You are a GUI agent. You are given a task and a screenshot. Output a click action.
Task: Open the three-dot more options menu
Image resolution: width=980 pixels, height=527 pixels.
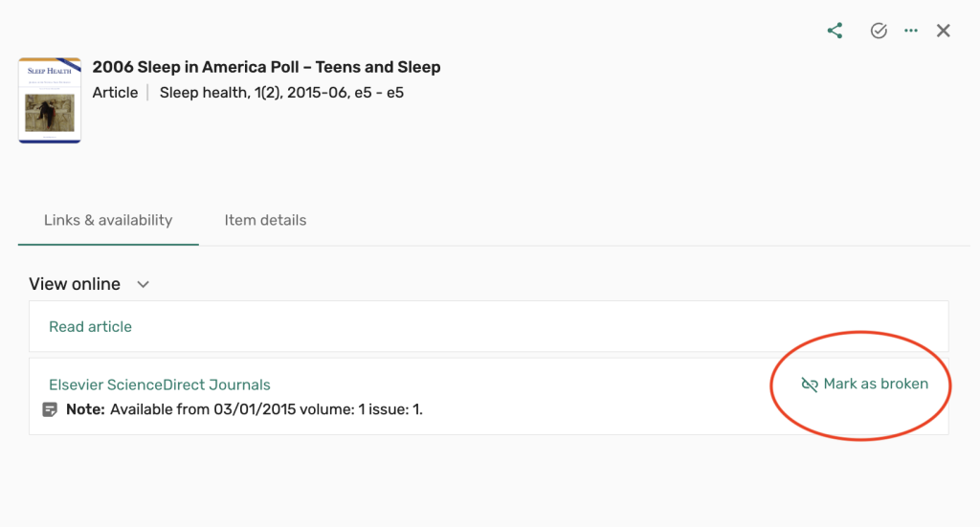tap(911, 31)
